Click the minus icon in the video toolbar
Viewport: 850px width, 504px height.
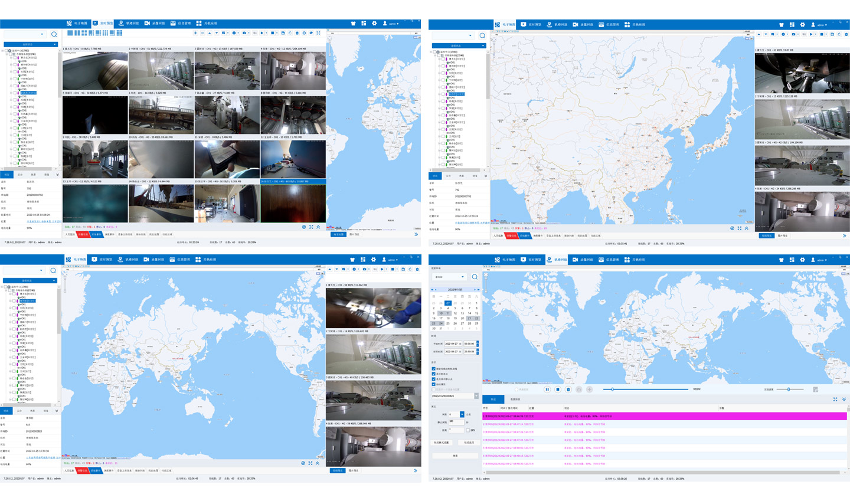click(202, 33)
